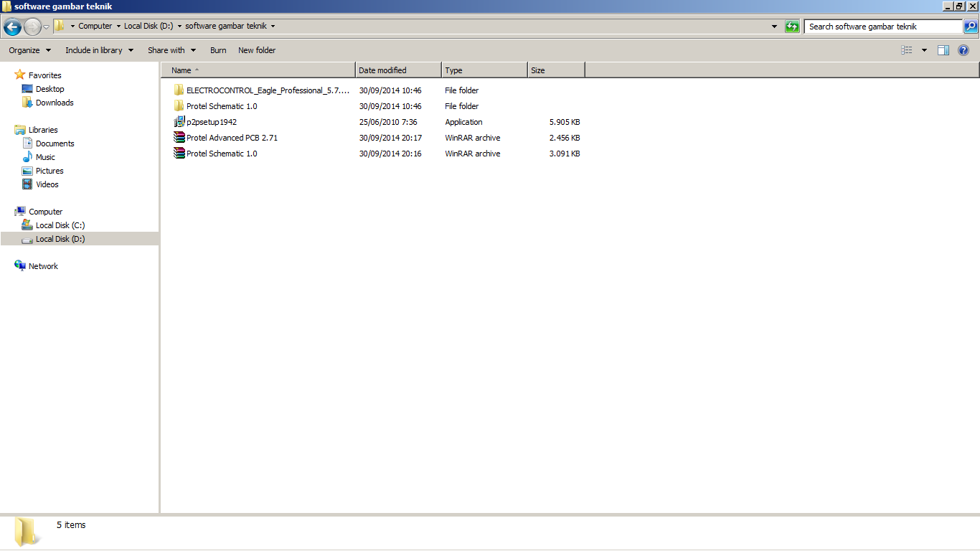Click Computer in the address breadcrumb
This screenshot has width=980, height=551.
pos(95,26)
